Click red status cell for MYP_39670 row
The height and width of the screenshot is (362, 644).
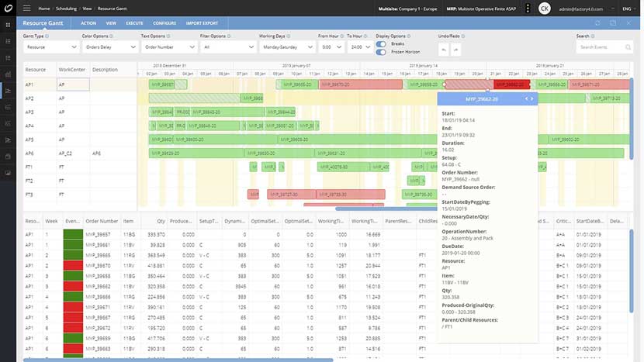click(73, 266)
